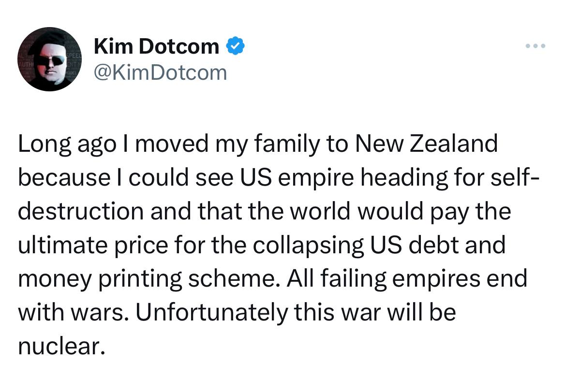Click the words "New Zealand" in tweet
566x392 pixels.
point(426,144)
